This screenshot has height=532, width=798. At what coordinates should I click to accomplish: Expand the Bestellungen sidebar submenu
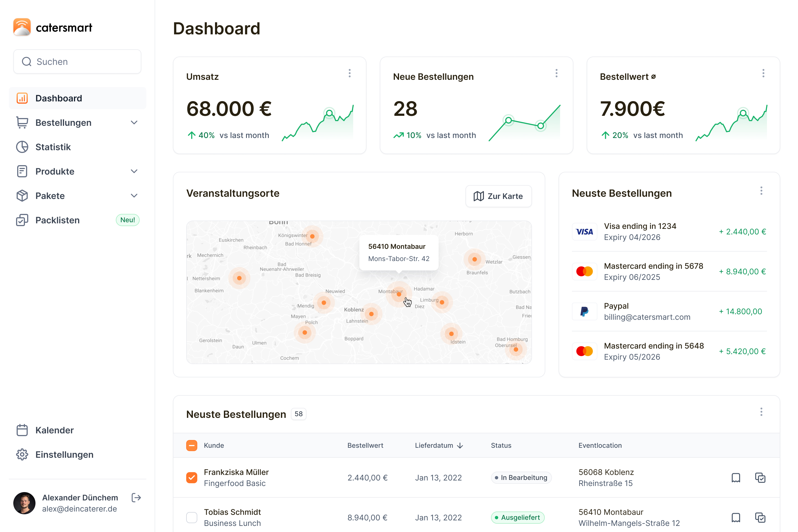pyautogui.click(x=134, y=122)
